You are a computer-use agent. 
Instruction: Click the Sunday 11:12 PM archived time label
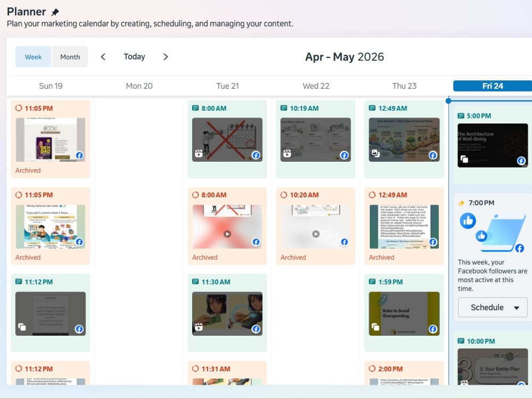[39, 369]
